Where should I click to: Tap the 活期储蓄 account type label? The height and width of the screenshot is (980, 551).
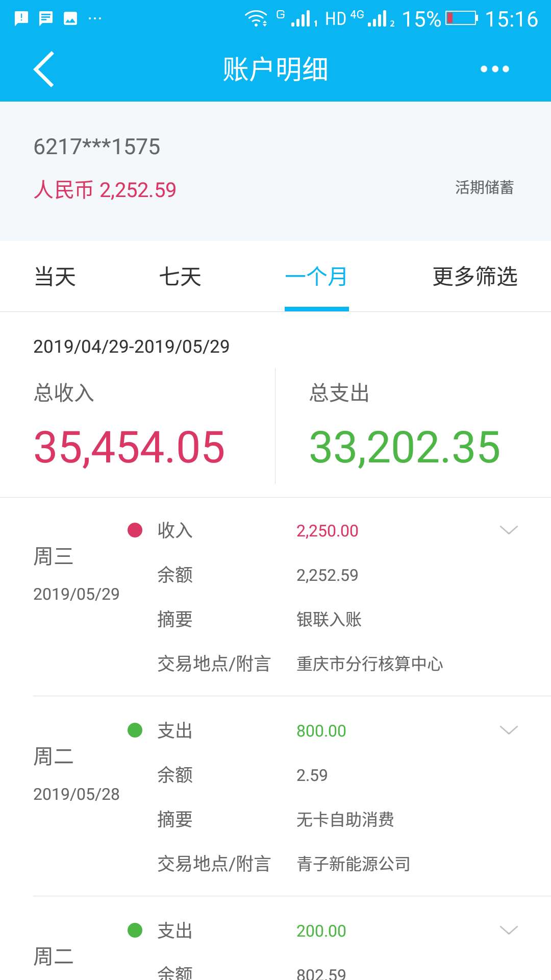click(485, 188)
